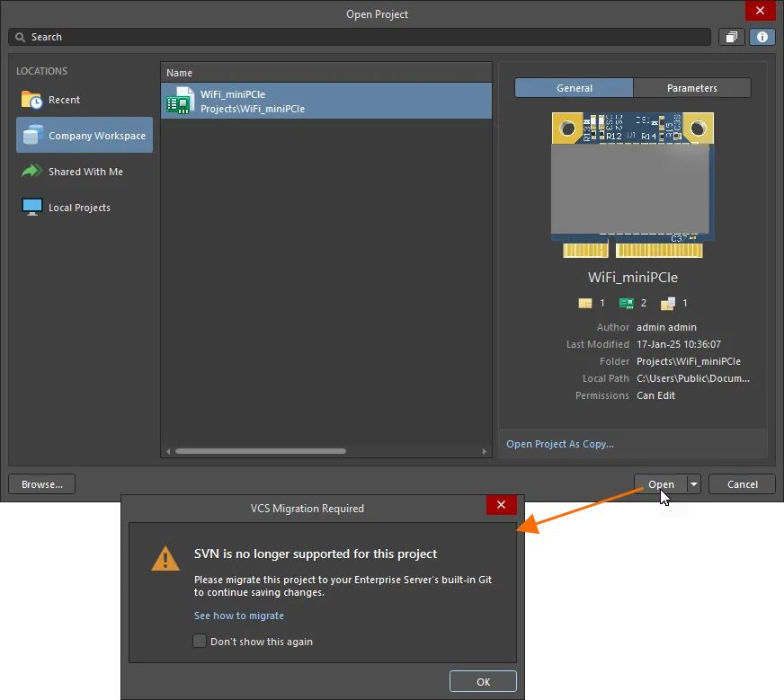Open the Recent location folder icon

31,100
